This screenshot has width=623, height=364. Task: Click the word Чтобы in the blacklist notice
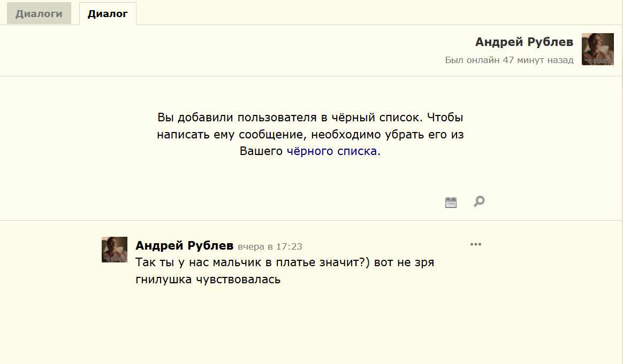pos(445,118)
